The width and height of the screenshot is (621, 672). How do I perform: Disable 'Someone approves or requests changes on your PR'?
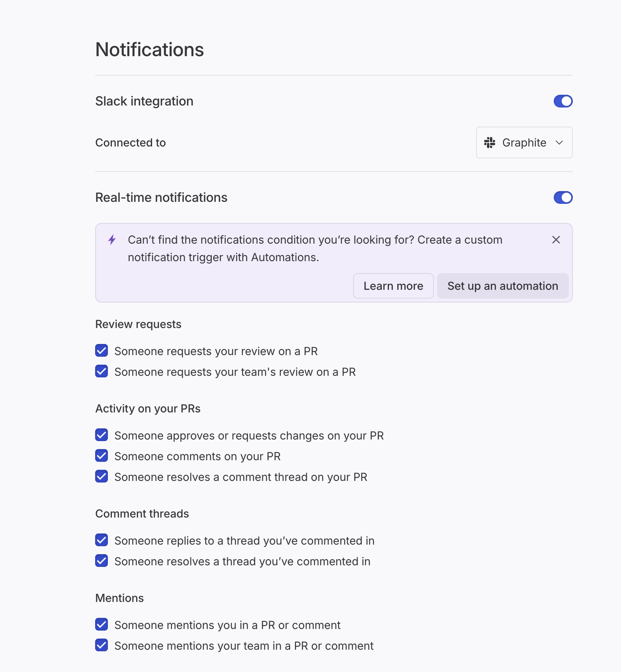102,435
